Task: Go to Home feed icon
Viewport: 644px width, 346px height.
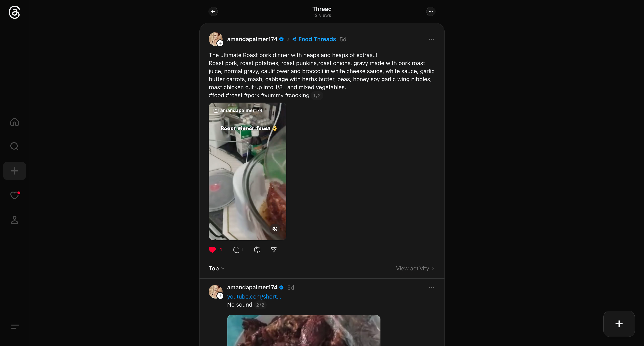Action: coord(15,122)
